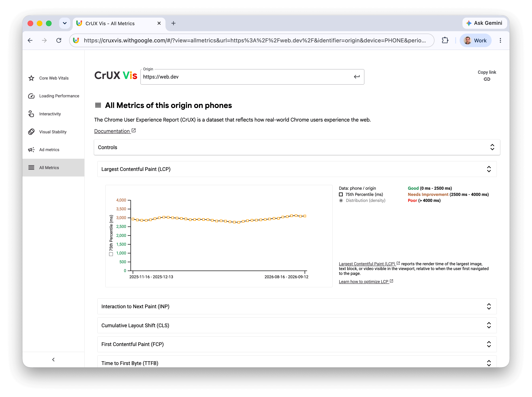This screenshot has height=397, width=532.
Task: Click the Interactivity touch icon
Action: [31, 114]
